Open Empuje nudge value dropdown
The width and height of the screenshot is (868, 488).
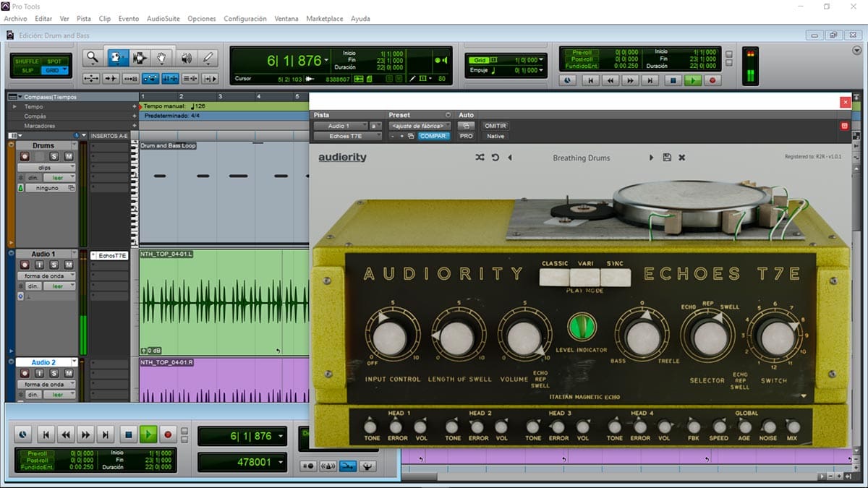tap(542, 70)
